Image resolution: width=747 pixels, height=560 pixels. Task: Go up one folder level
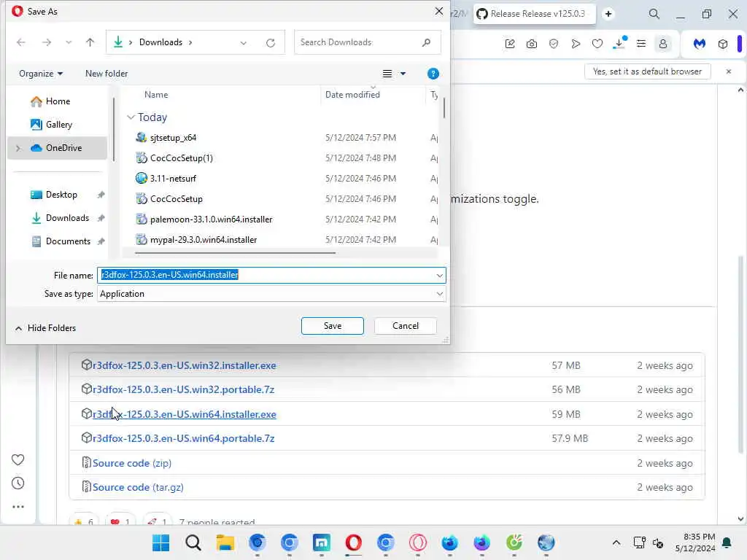pos(90,42)
